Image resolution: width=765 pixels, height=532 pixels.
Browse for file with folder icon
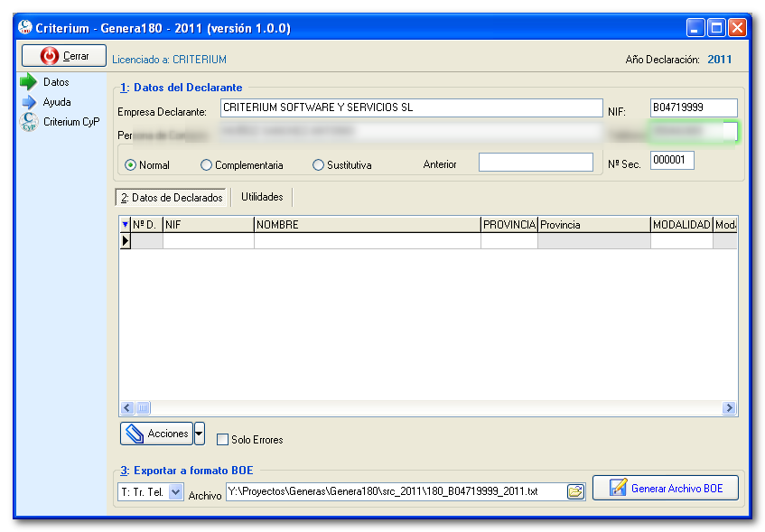click(x=575, y=491)
